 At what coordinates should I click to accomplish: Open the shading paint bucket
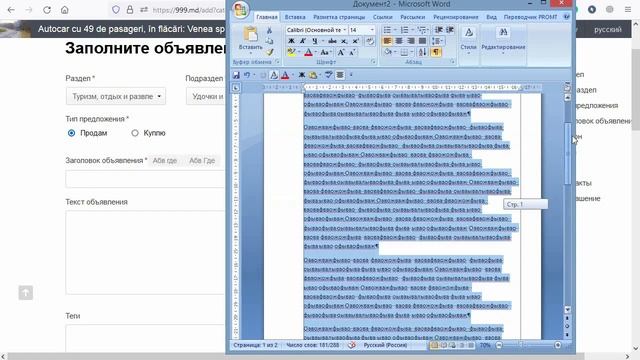[x=389, y=52]
